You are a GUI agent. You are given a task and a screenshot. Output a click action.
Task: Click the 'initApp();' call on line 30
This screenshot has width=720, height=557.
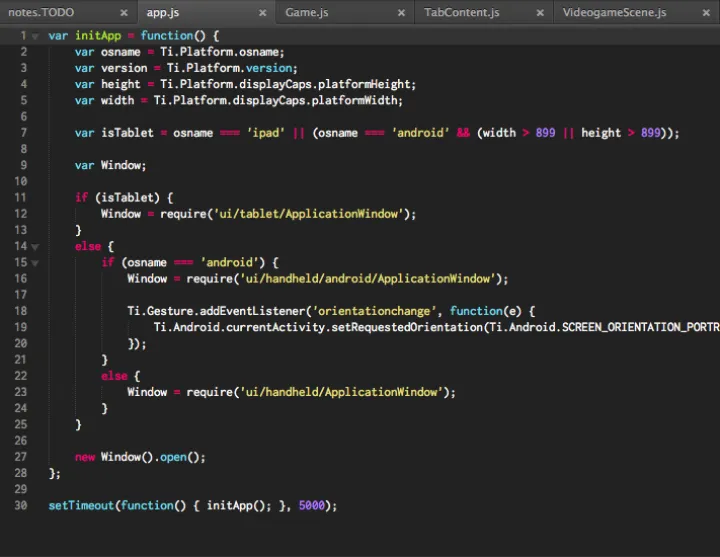[x=239, y=505]
